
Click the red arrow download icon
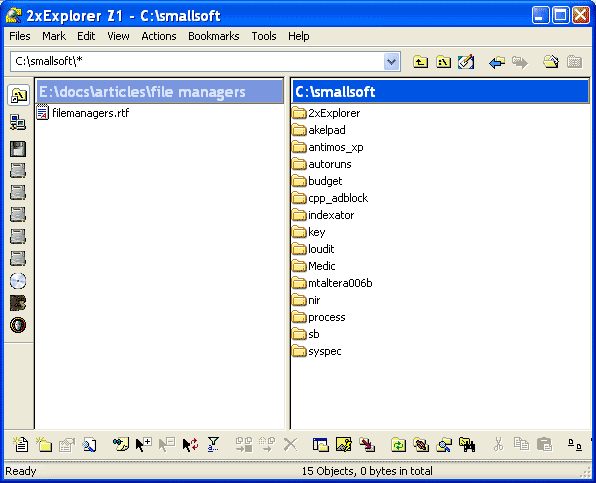coord(367,444)
